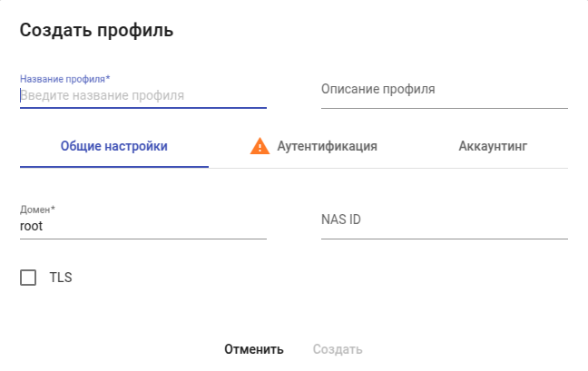Focus the NAS ID input field
Viewport: 588px width, 371px height.
click(x=444, y=220)
